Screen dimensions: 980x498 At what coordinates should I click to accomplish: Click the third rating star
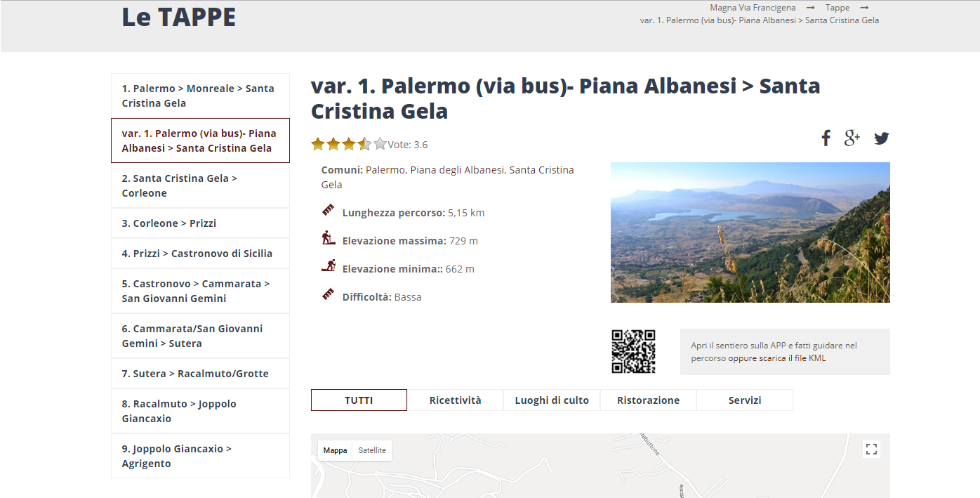[349, 144]
